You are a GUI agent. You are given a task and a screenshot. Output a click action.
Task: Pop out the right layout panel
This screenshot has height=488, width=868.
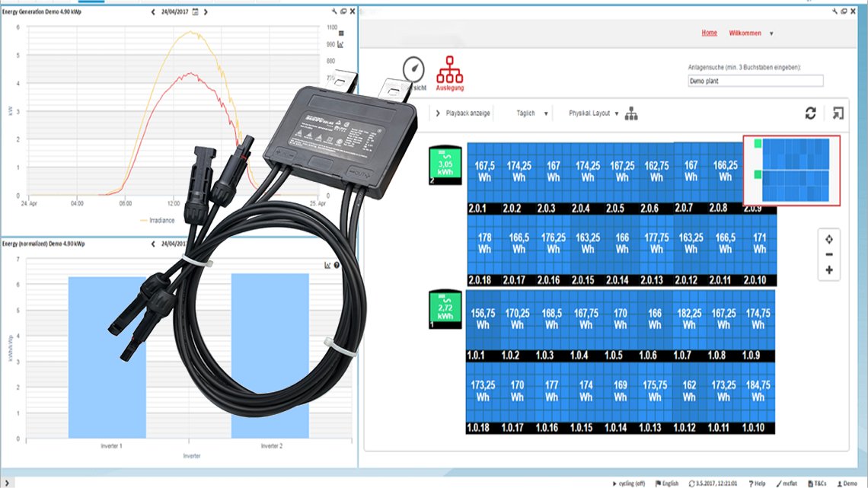pyautogui.click(x=844, y=11)
